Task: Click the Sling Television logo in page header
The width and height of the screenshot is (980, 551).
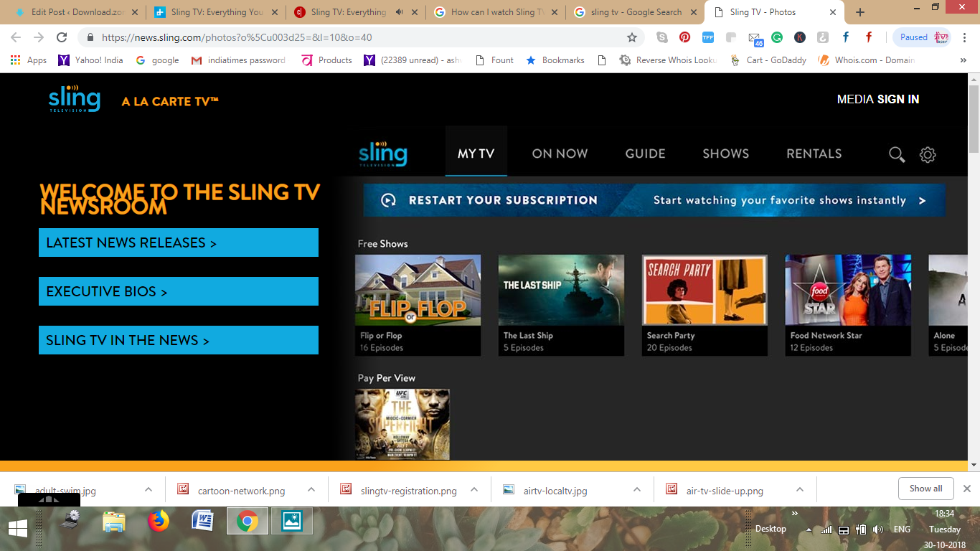Action: [75, 99]
